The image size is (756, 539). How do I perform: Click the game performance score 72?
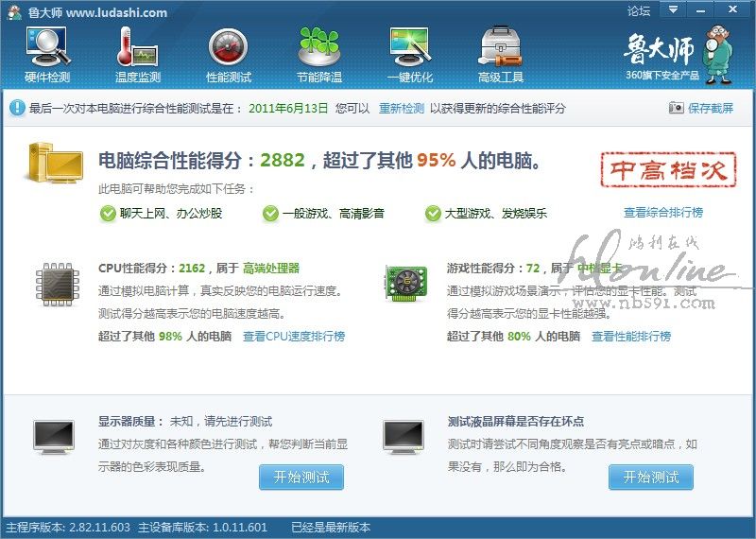click(533, 269)
